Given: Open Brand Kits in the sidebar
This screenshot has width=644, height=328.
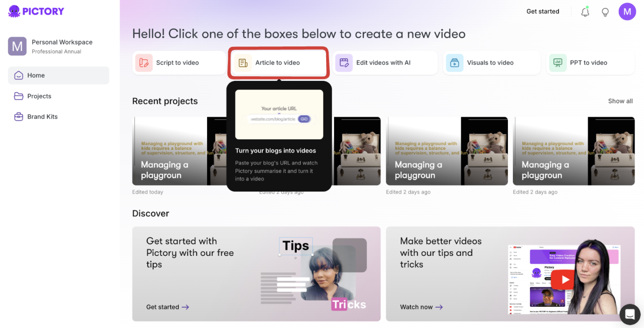Looking at the screenshot, I should [x=58, y=117].
